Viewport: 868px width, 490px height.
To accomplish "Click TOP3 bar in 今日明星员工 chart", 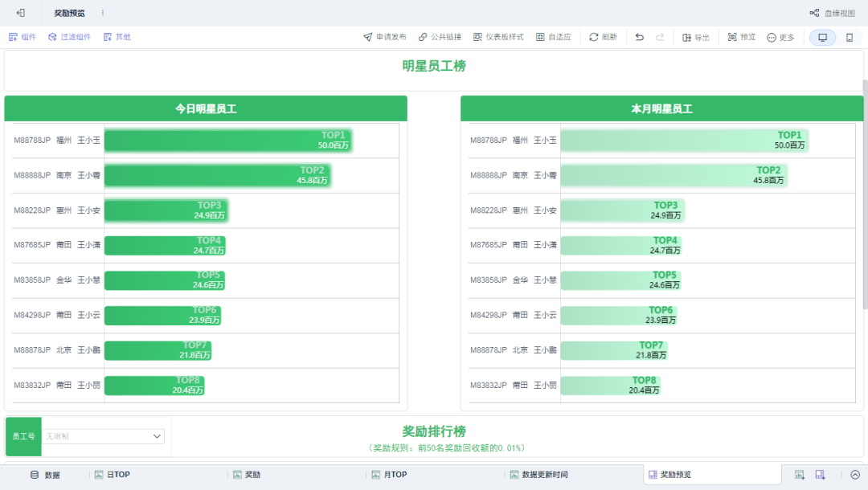I will point(166,210).
